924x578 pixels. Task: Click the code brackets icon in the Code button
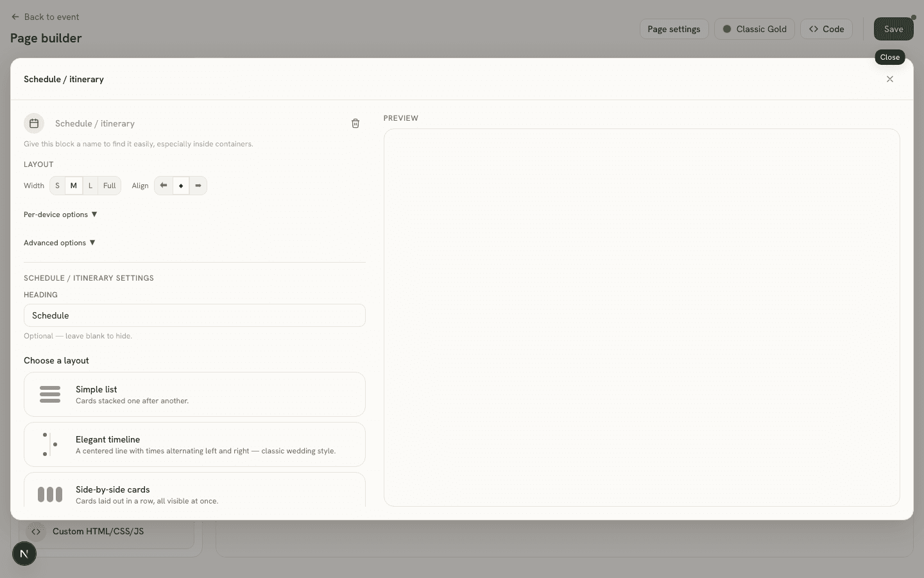(x=814, y=29)
